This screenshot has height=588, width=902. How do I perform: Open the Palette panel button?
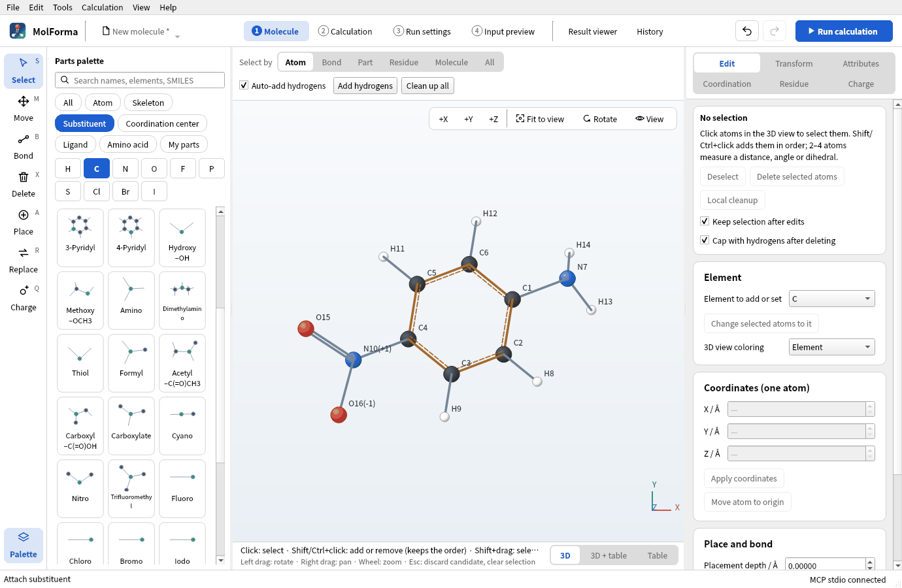[x=24, y=545]
